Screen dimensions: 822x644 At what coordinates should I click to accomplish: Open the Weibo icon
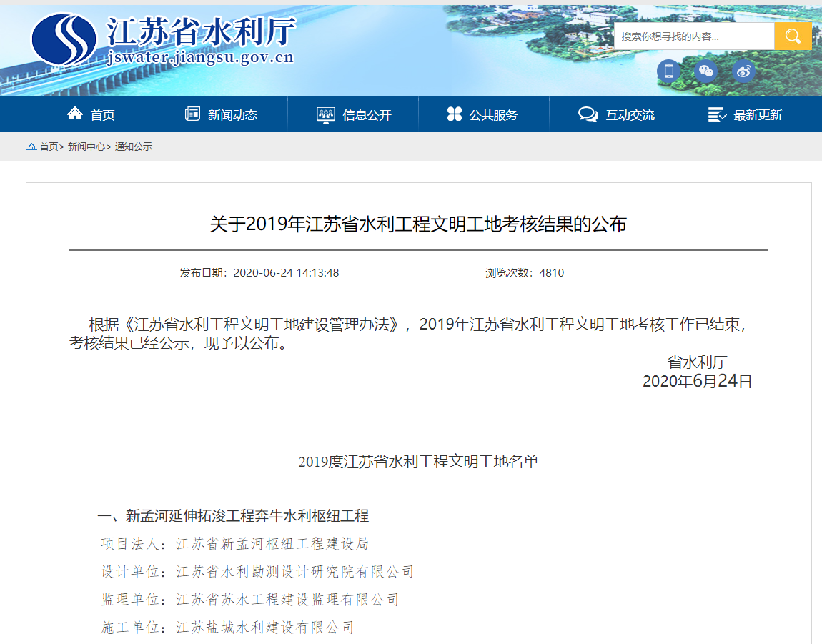[x=743, y=71]
